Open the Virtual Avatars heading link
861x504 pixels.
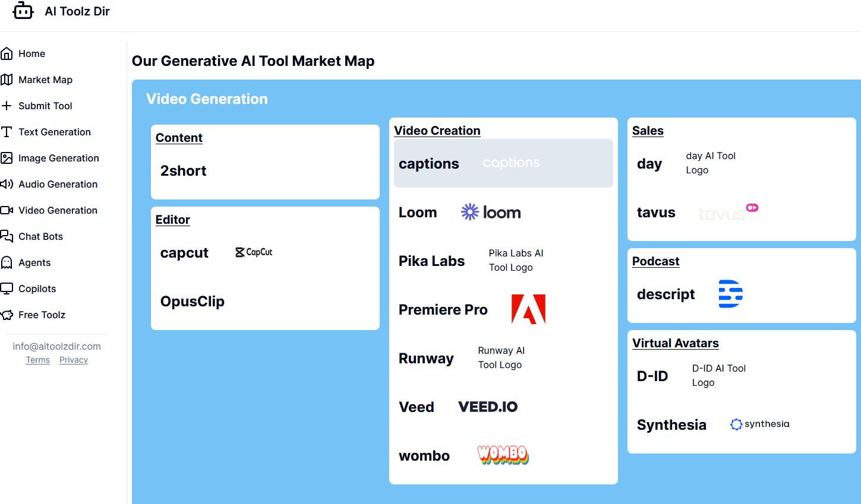click(676, 343)
